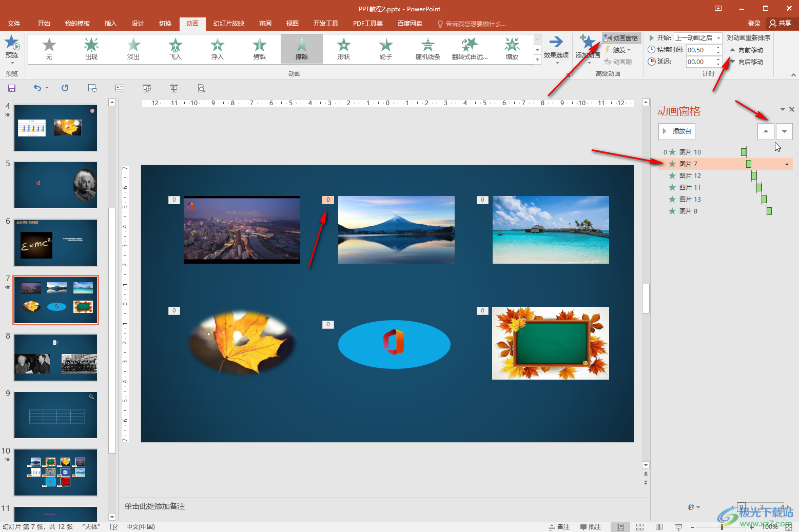Screen dimensions: 799x532
Task: Click the zoom slider handle
Action: [x=722, y=527]
